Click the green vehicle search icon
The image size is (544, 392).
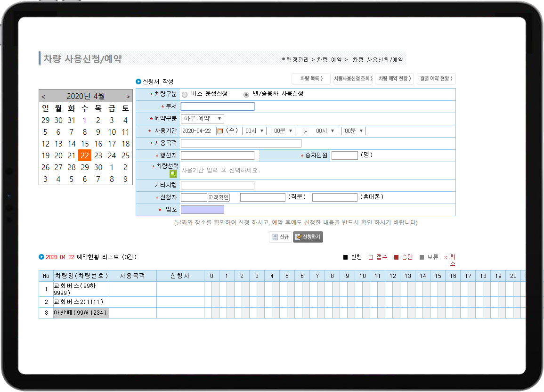pyautogui.click(x=173, y=174)
